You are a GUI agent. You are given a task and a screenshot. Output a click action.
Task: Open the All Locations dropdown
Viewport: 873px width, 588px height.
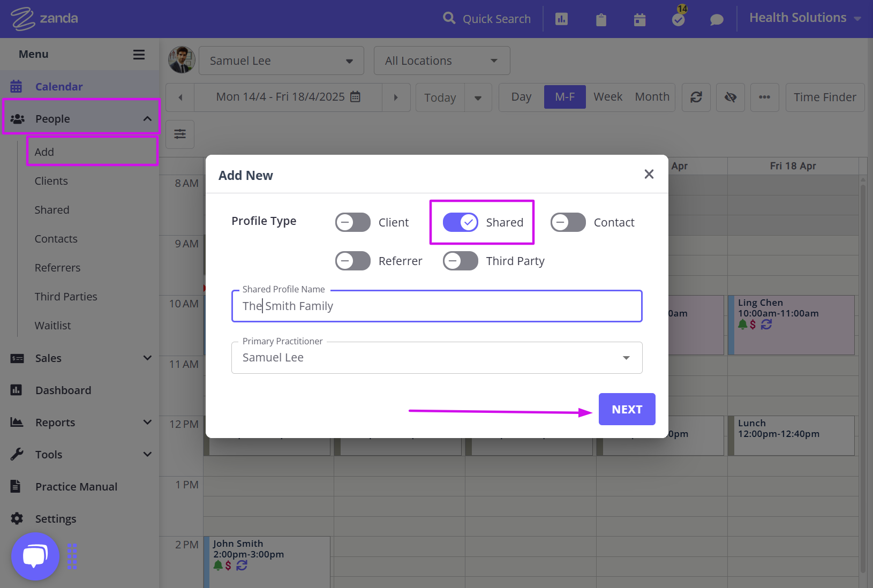pos(441,61)
